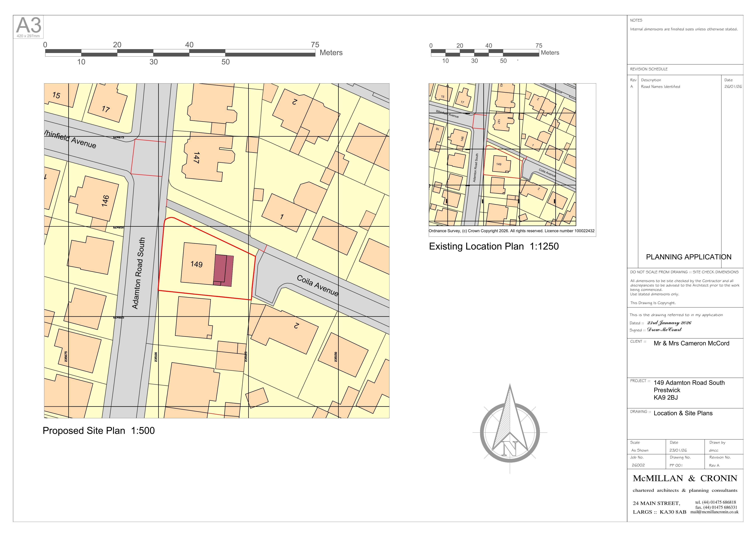This screenshot has height=535, width=756.
Task: Click the revision date 26/01/26
Action: coord(733,87)
